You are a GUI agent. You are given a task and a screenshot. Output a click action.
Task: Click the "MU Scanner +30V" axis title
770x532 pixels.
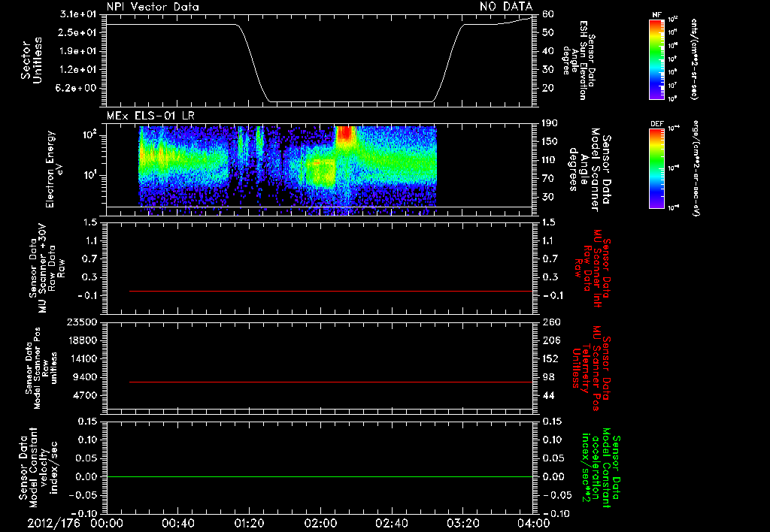[43, 268]
